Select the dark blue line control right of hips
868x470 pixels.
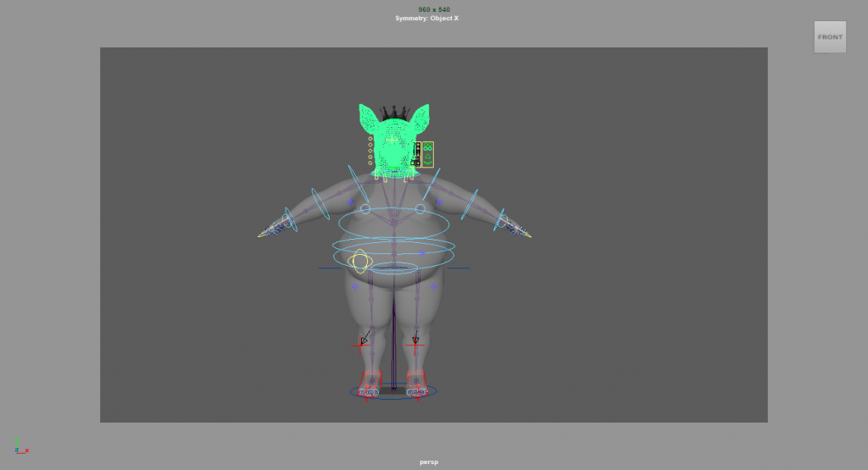point(458,268)
